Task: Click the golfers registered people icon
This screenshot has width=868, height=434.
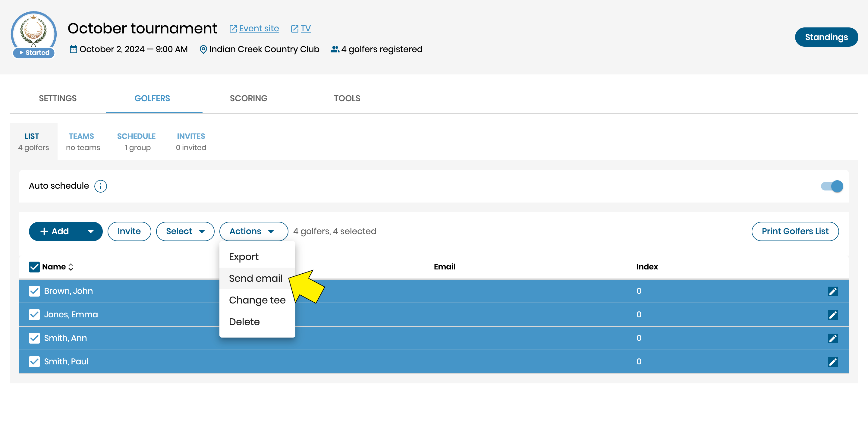Action: point(335,49)
